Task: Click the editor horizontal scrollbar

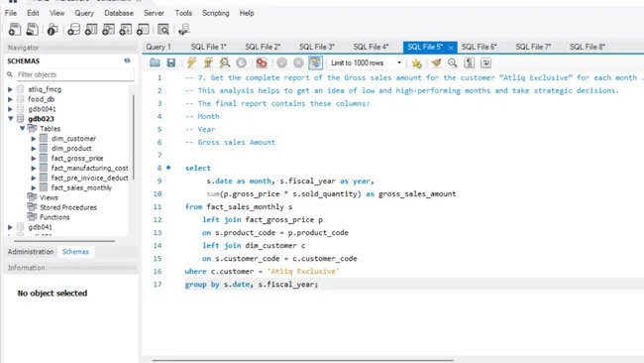Action: click(x=303, y=361)
